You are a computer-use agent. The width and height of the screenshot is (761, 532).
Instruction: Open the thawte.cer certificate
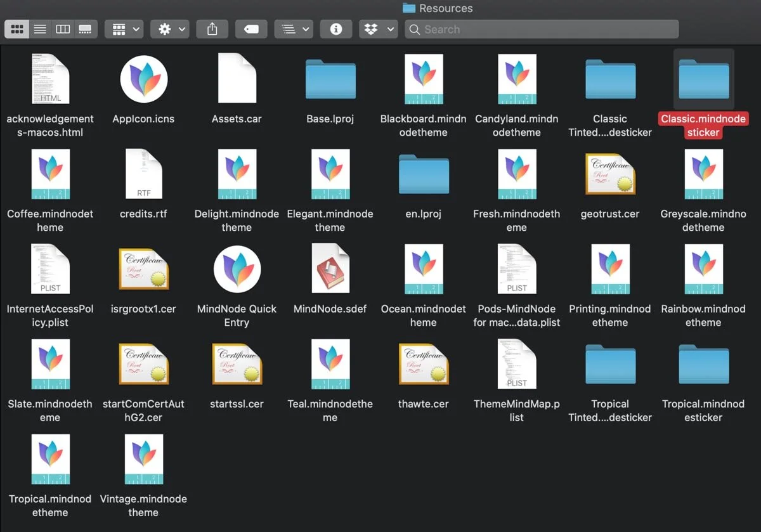point(423,364)
